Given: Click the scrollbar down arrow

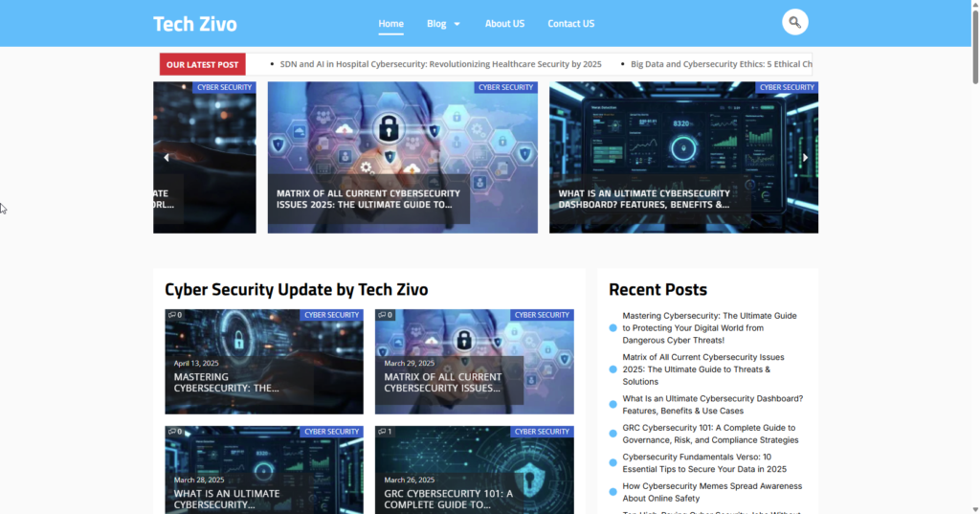Looking at the screenshot, I should [975, 509].
